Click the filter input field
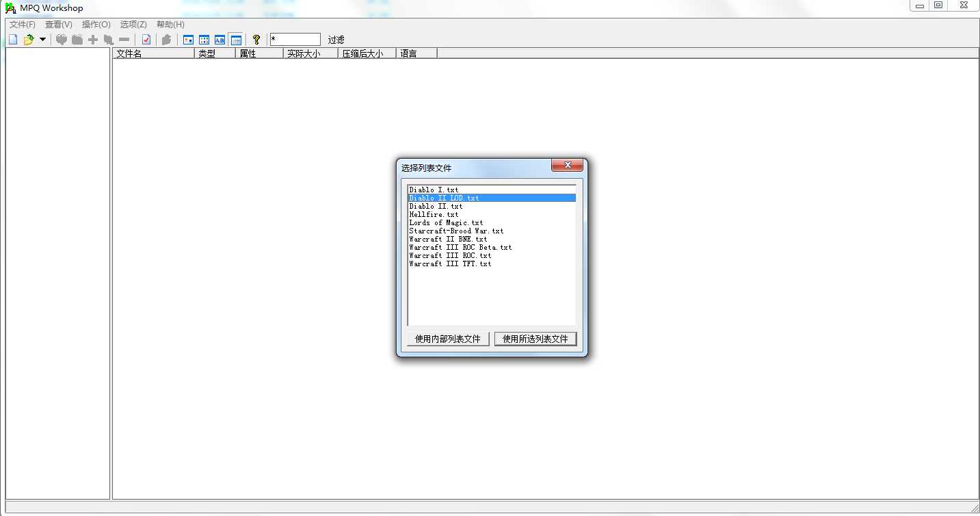 (x=295, y=40)
